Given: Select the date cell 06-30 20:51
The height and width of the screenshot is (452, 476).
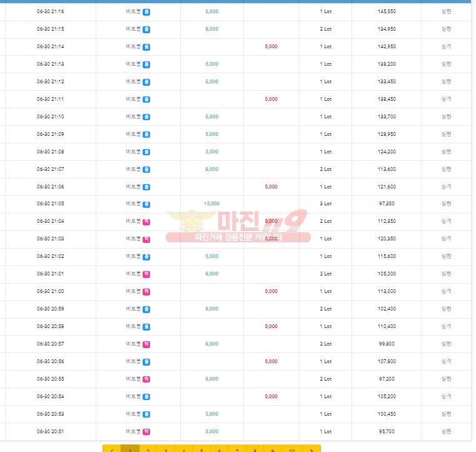Looking at the screenshot, I should tap(51, 431).
